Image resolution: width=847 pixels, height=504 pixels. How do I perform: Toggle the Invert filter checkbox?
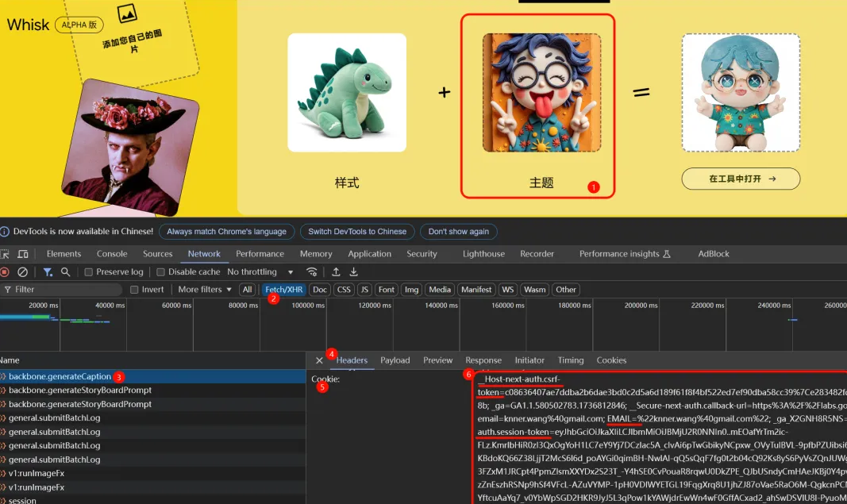[x=135, y=289]
